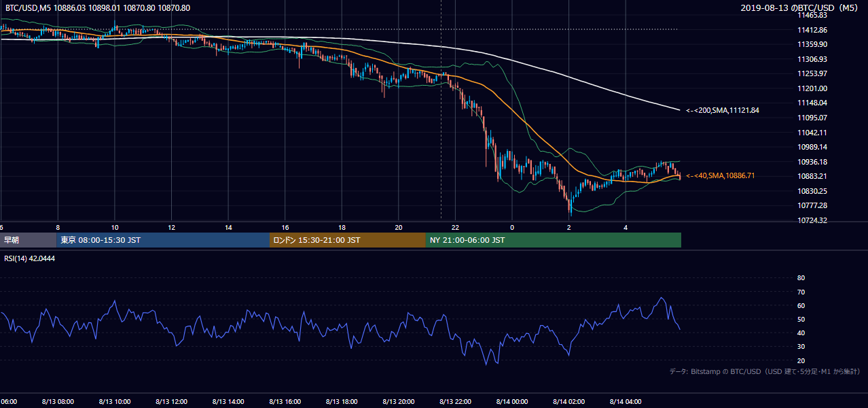
Task: Click hour tick 0 under price chart
Action: pos(512,227)
